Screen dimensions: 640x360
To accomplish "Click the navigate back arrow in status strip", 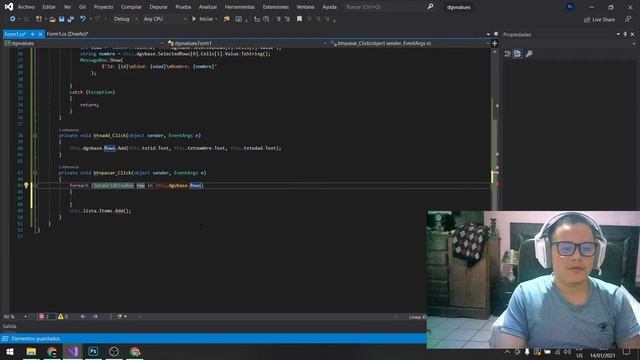I will pyautogui.click(x=83, y=317).
